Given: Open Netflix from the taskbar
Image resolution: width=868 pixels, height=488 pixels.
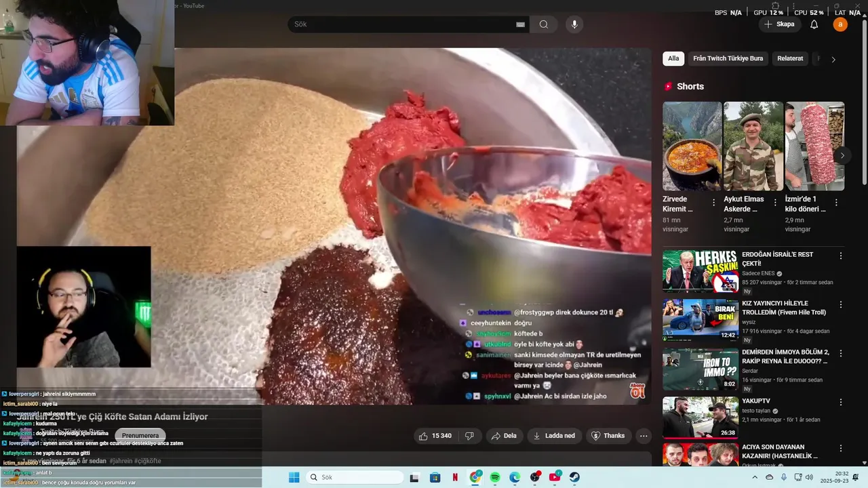Looking at the screenshot, I should coord(455,477).
